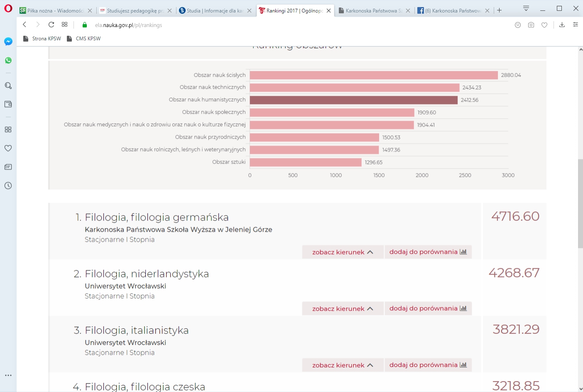The image size is (583, 392).
Task: Click the heading Filologia, italianistyka
Action: click(137, 330)
